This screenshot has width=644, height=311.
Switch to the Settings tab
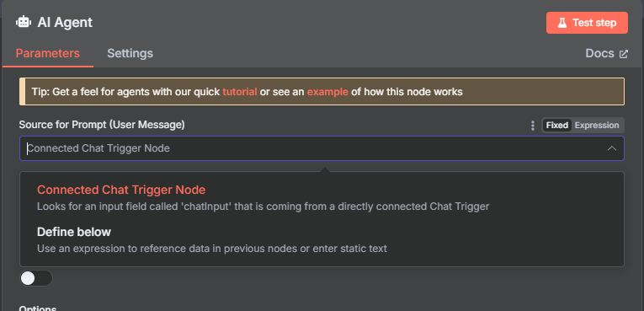(x=130, y=53)
